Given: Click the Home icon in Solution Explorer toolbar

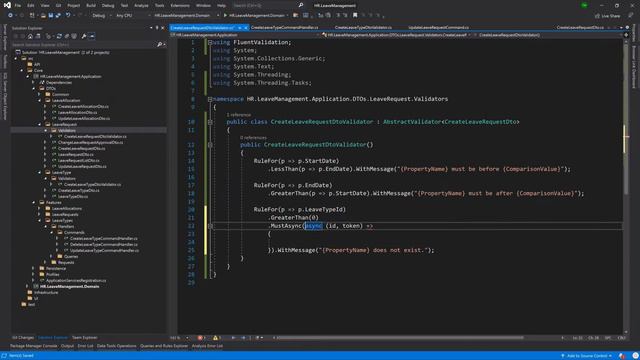Looking at the screenshot, I should [30, 36].
